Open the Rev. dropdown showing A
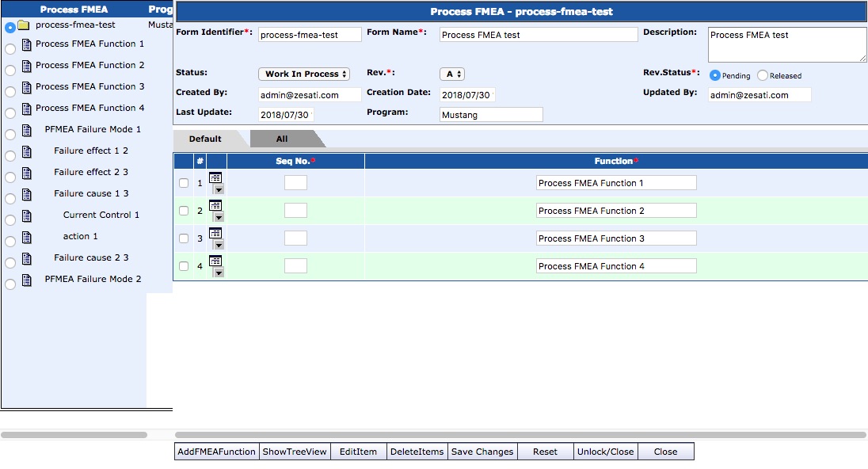The width and height of the screenshot is (868, 469). coord(451,73)
